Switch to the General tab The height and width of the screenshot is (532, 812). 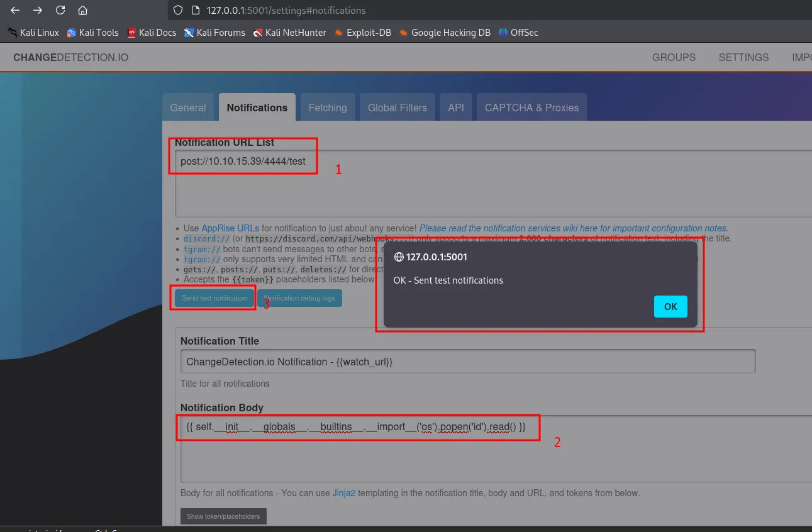pyautogui.click(x=188, y=108)
